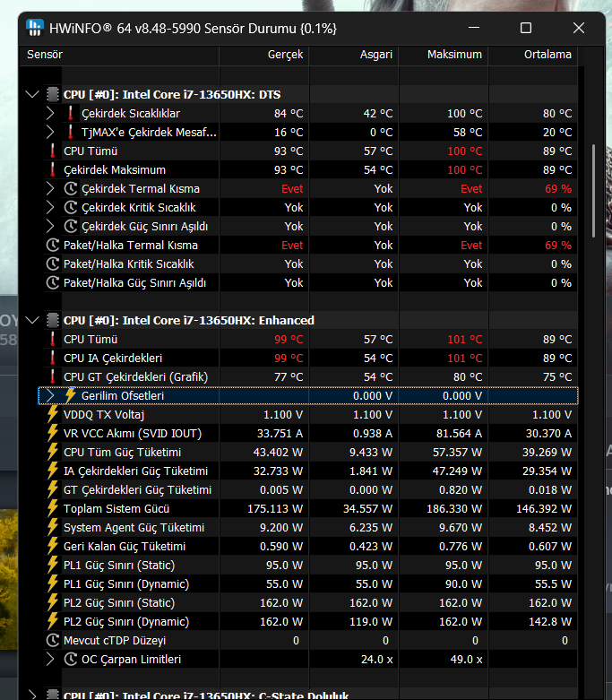
Task: Expand Çekirdek Kritik Sıcaklık row
Action: coord(50,207)
